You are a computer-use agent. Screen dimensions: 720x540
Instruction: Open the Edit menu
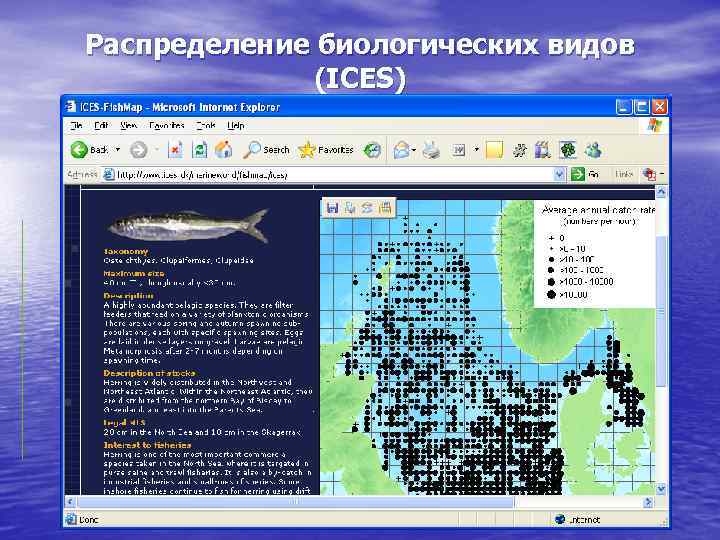tap(101, 125)
